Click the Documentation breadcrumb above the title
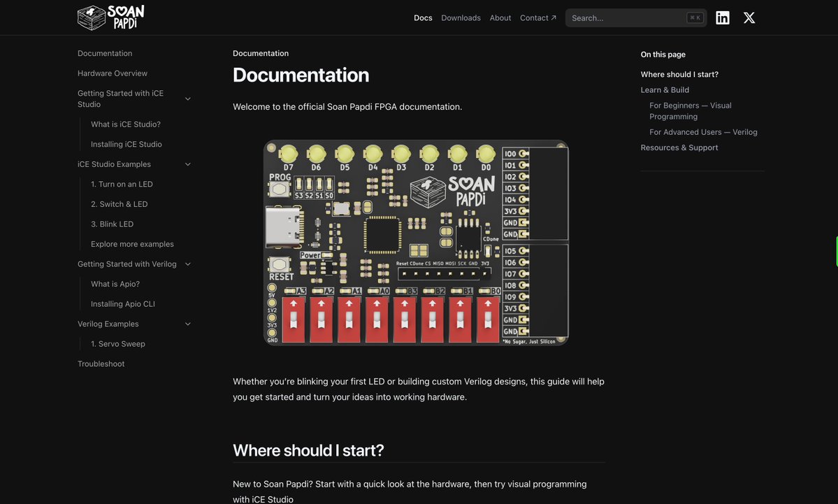Screen dimensions: 838x504 click(x=261, y=53)
